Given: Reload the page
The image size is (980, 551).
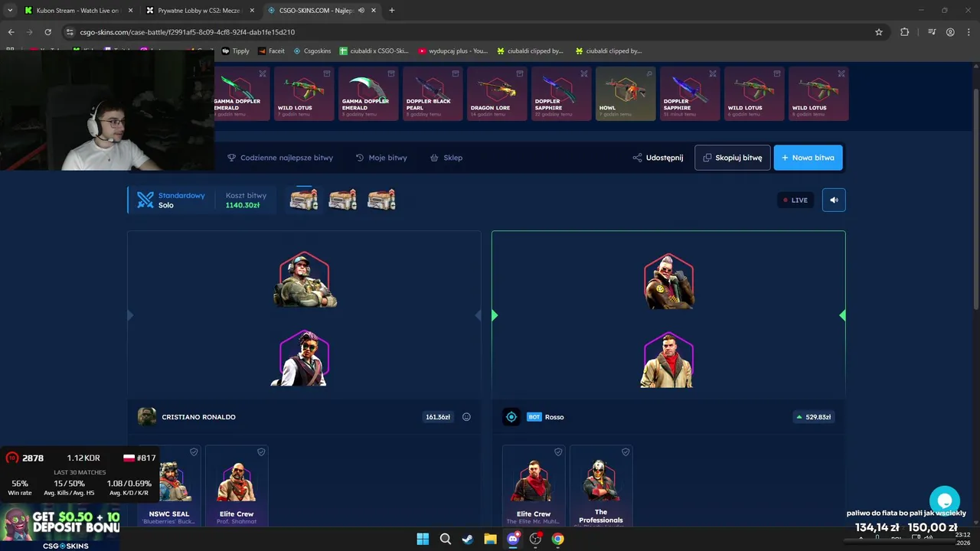Looking at the screenshot, I should click(x=47, y=32).
